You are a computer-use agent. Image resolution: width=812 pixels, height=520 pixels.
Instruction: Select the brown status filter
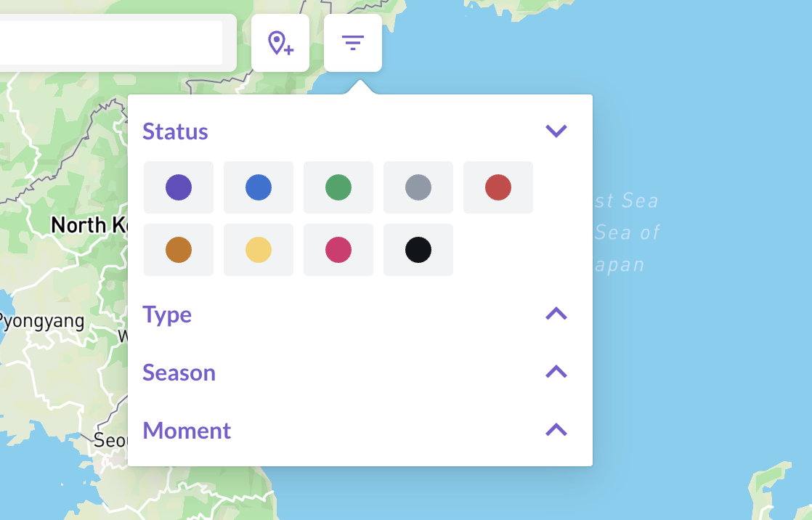[178, 249]
